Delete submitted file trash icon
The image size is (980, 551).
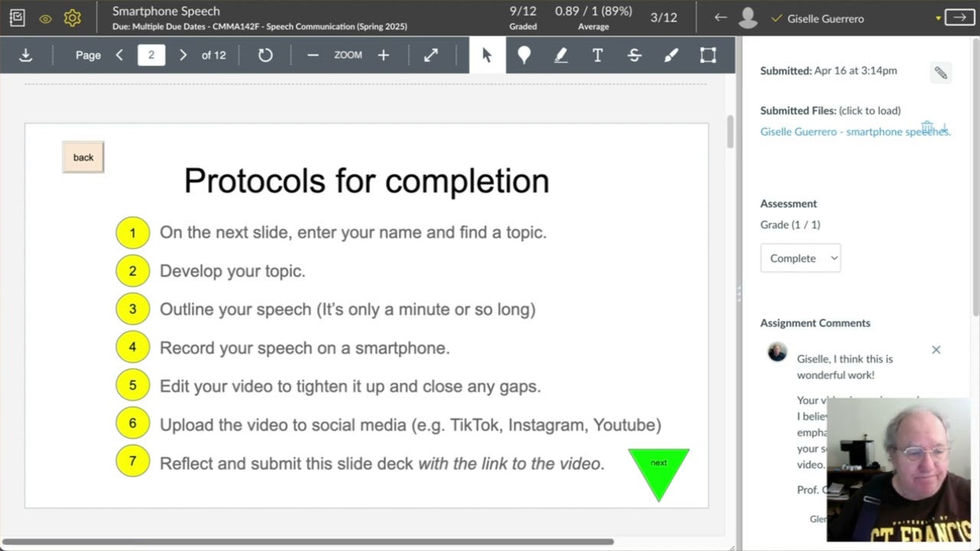click(926, 128)
